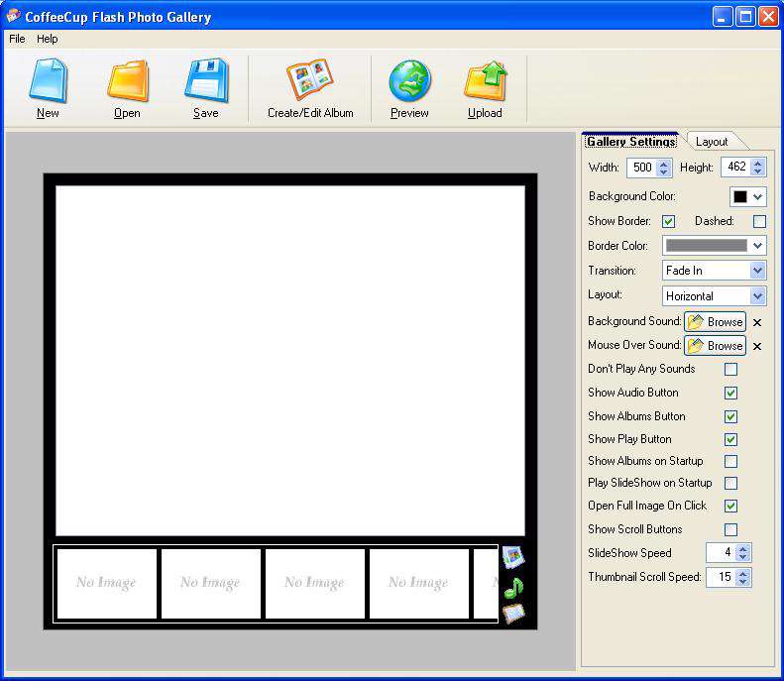Toggle the Show Border checkbox
The image size is (784, 681).
coord(668,221)
